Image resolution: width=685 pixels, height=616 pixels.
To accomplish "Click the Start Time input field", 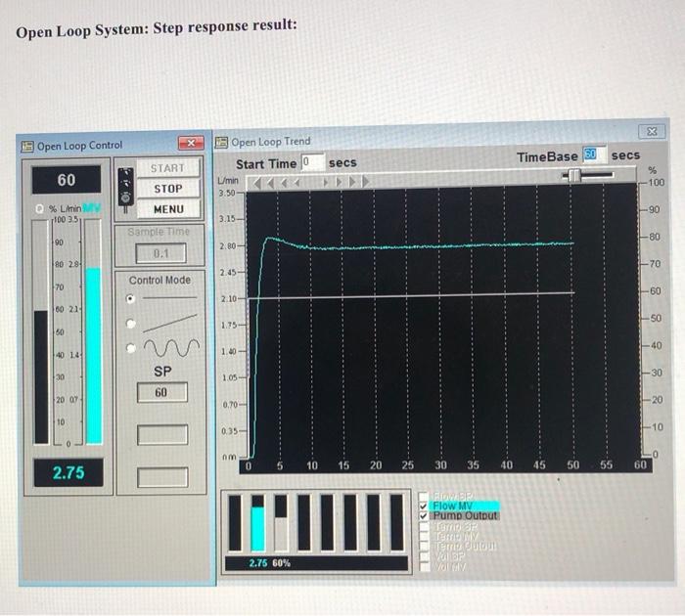I will 313,162.
